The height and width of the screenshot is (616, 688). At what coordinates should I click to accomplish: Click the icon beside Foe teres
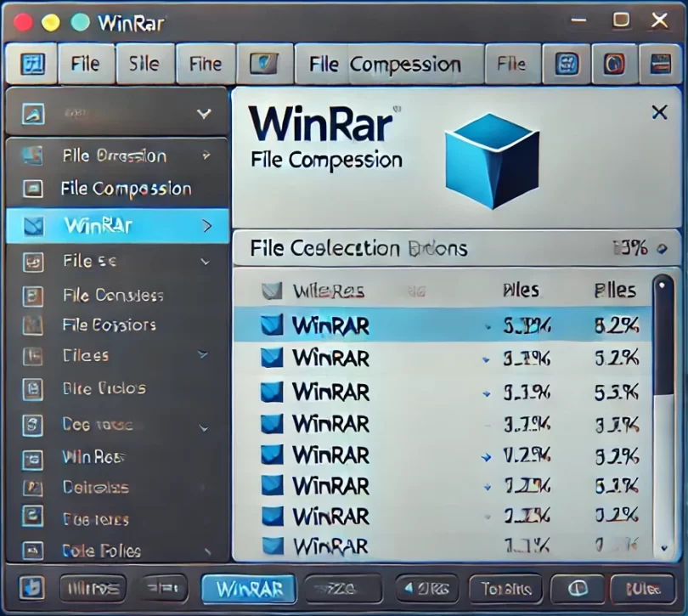point(33,516)
